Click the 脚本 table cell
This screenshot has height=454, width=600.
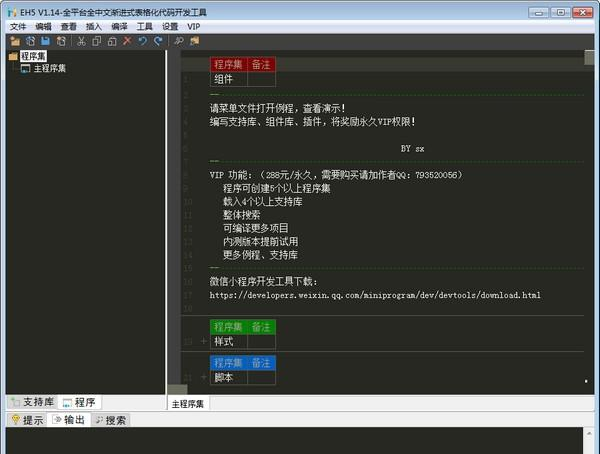[x=228, y=377]
